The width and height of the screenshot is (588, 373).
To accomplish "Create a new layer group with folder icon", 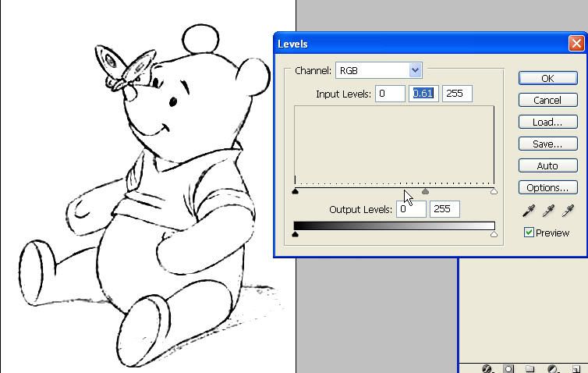I will tap(530, 369).
